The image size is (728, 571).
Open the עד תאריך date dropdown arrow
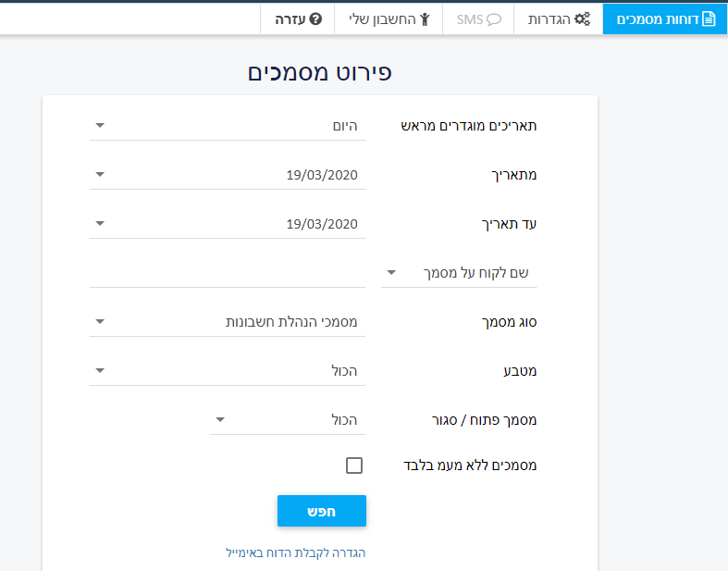[100, 223]
